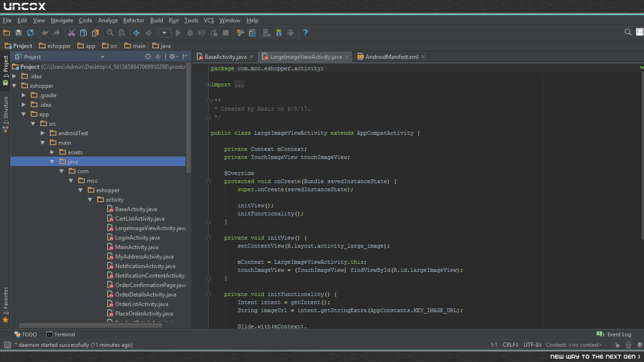Click the Open folder toolbar icon
The width and height of the screenshot is (644, 362).
coord(7,33)
